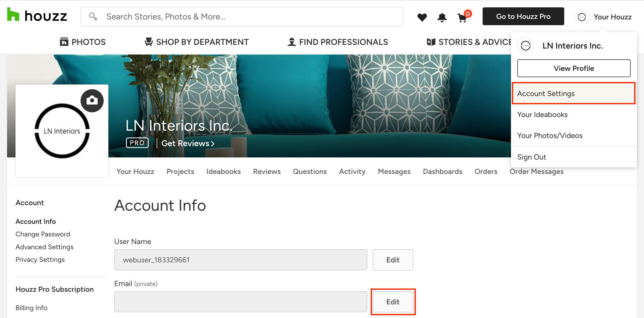
Task: Switch to the Projects tab
Action: [x=180, y=171]
